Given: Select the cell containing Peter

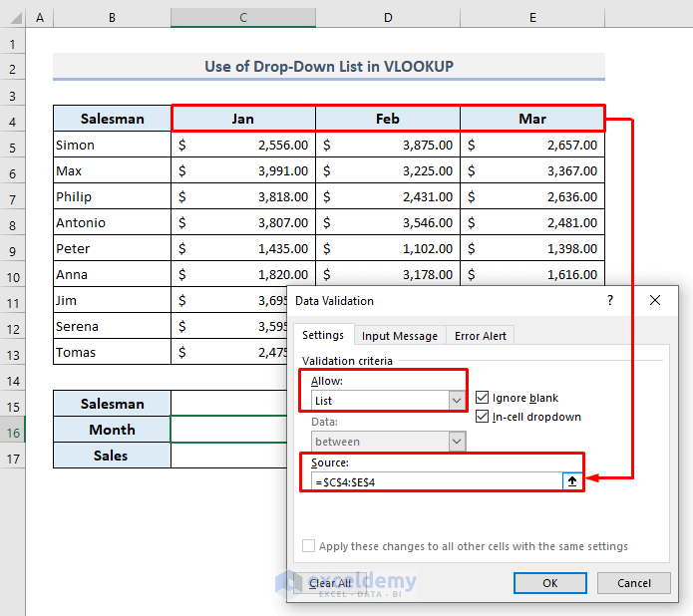Looking at the screenshot, I should (113, 248).
